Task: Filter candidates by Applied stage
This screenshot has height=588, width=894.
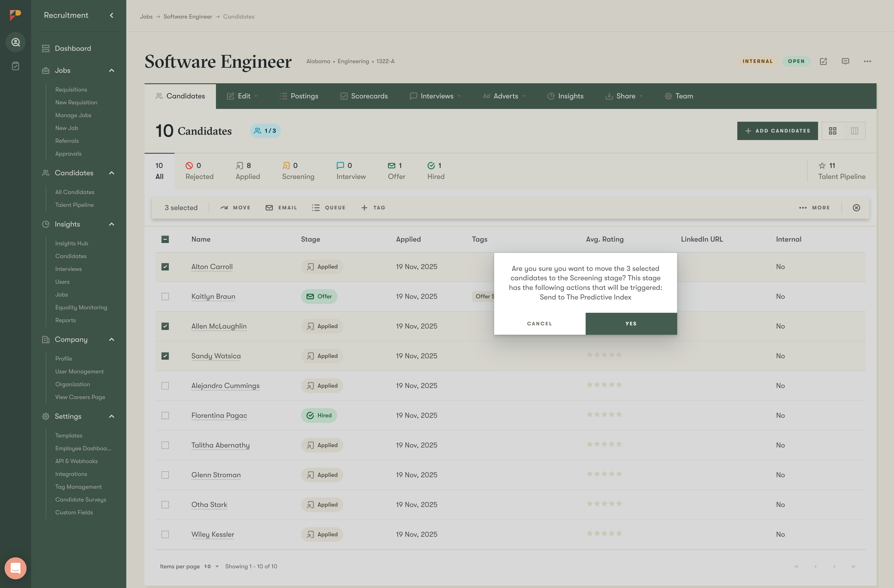Action: point(248,171)
